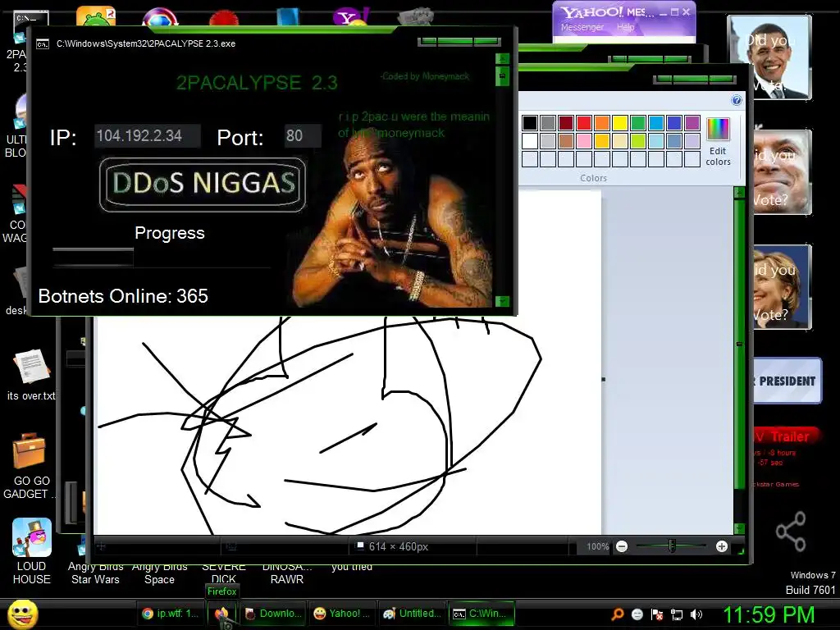Image resolution: width=840 pixels, height=630 pixels.
Task: Switch to the ip.wtf Chrome taskbar item
Action: pos(171,614)
